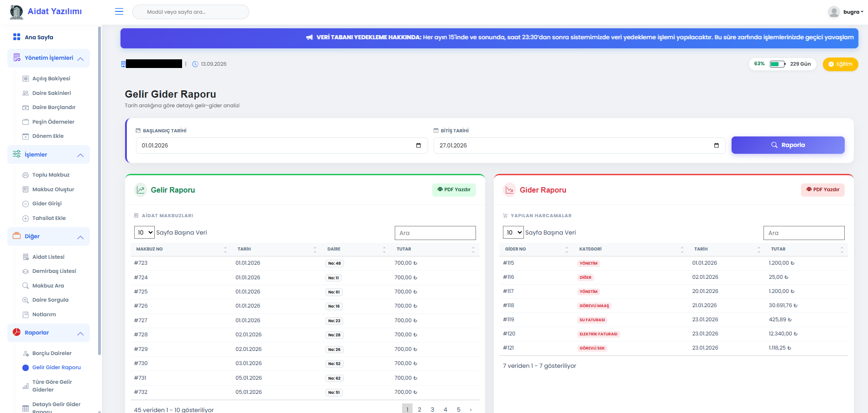Image resolution: width=868 pixels, height=413 pixels.
Task: Collapse the Yönetim İşlemleri section
Action: (81, 58)
